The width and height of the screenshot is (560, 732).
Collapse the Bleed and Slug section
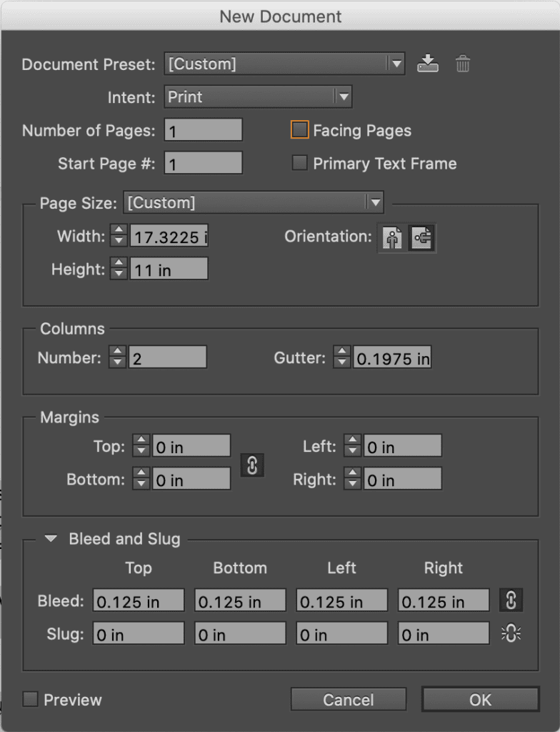[x=51, y=539]
